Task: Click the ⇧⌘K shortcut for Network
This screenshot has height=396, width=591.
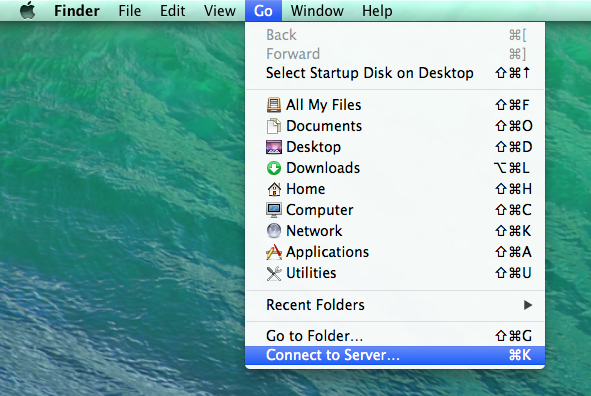Action: [x=513, y=231]
